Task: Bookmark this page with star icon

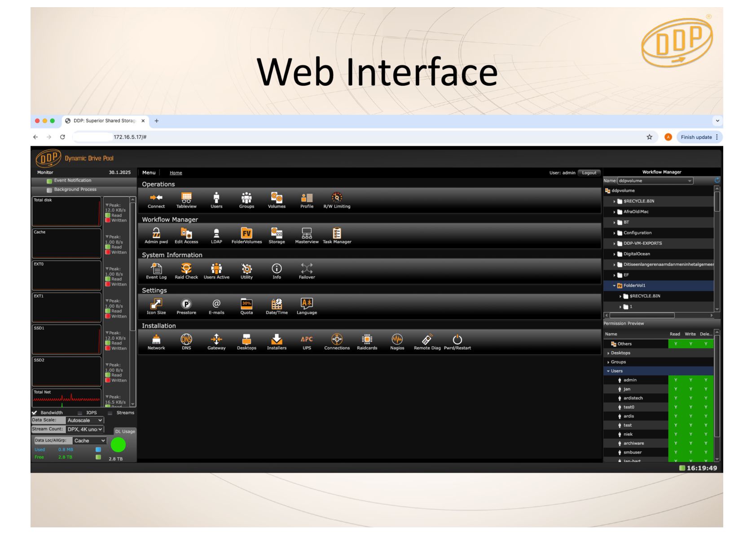Action: coord(649,137)
